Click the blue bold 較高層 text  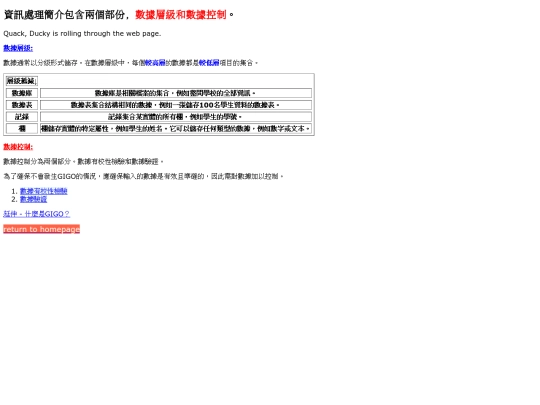[155, 63]
